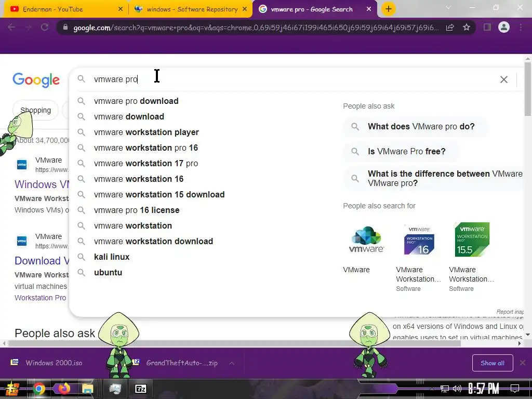
Task: Click the vertical page scrollbar
Action: pos(528,89)
